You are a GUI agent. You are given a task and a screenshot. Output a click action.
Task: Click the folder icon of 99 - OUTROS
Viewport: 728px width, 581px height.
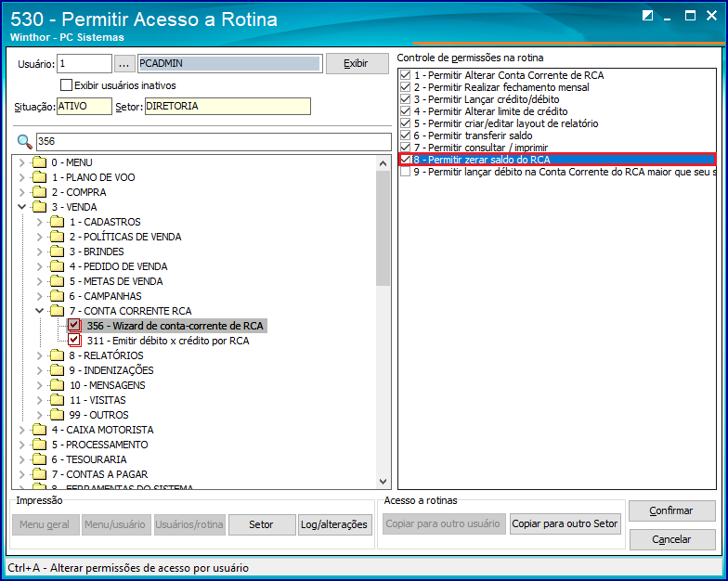[x=58, y=415]
